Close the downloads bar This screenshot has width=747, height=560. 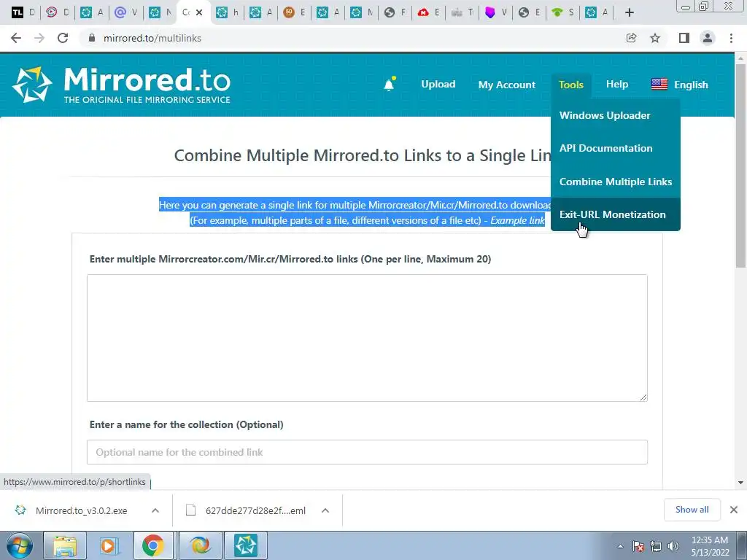click(734, 510)
